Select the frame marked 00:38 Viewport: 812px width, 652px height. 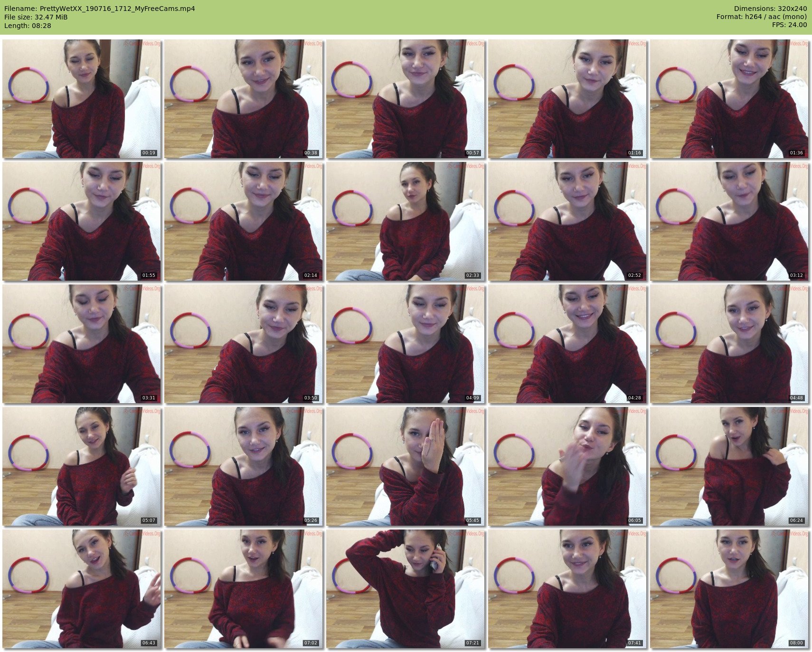click(244, 99)
